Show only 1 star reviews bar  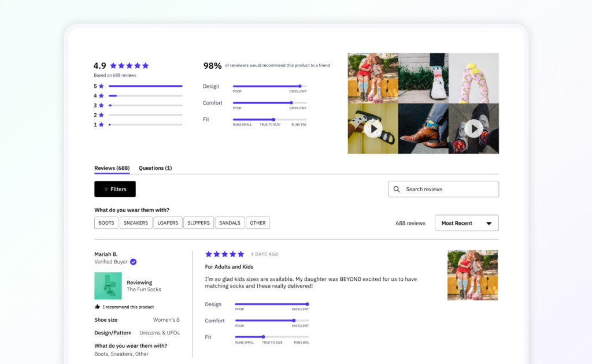coord(145,124)
